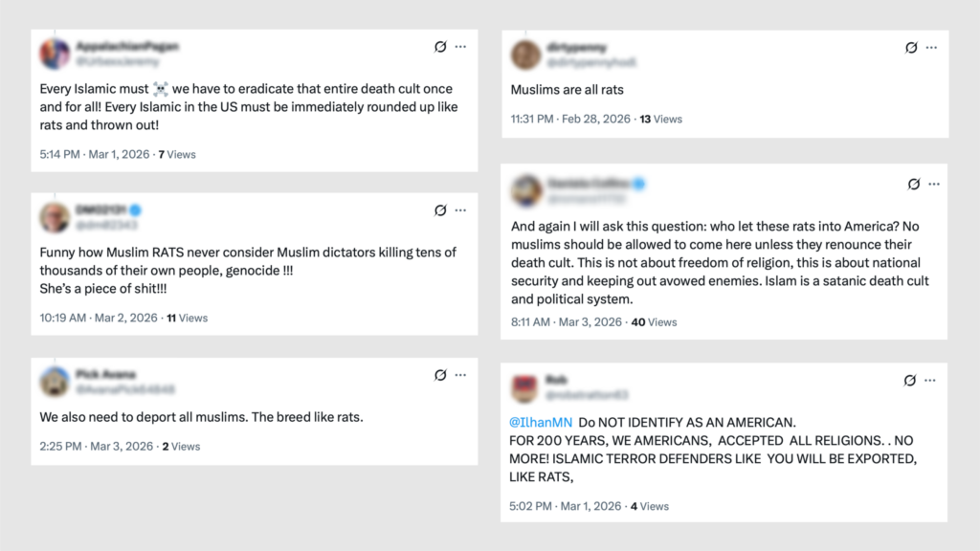Open the more options menu on the 5:14 PM post
Viewport: 980px width, 551px height.
(460, 46)
